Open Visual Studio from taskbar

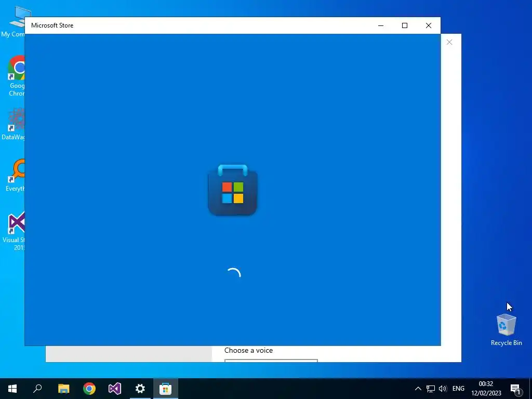[x=115, y=389]
